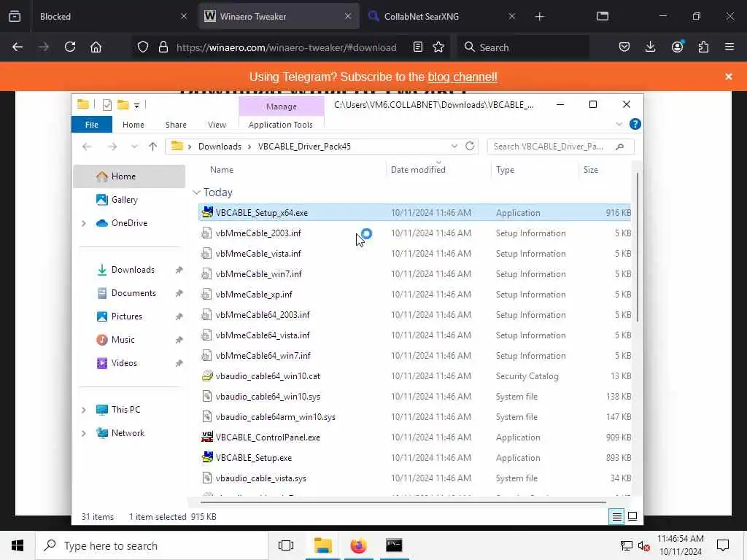
Task: Switch to large icons view button
Action: point(632,516)
